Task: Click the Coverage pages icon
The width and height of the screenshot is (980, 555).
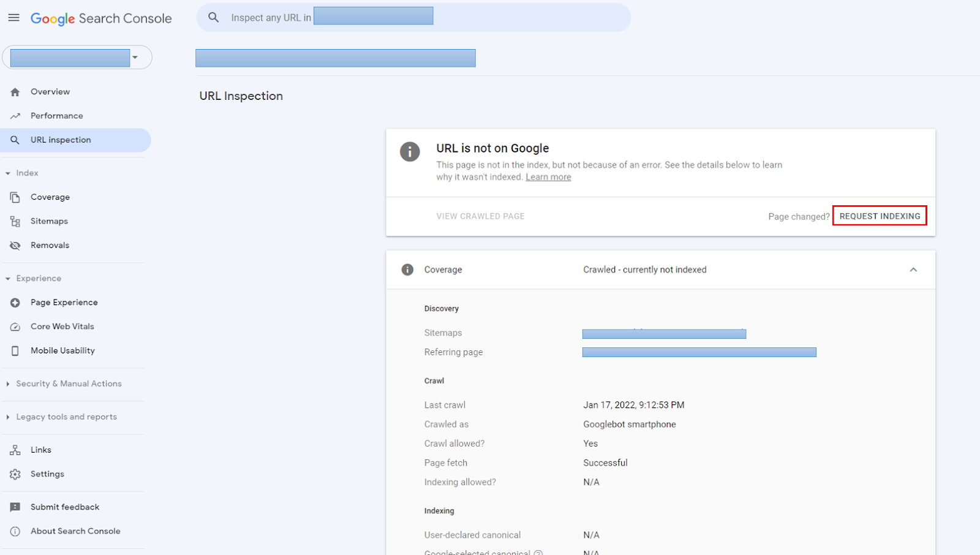Action: point(15,197)
